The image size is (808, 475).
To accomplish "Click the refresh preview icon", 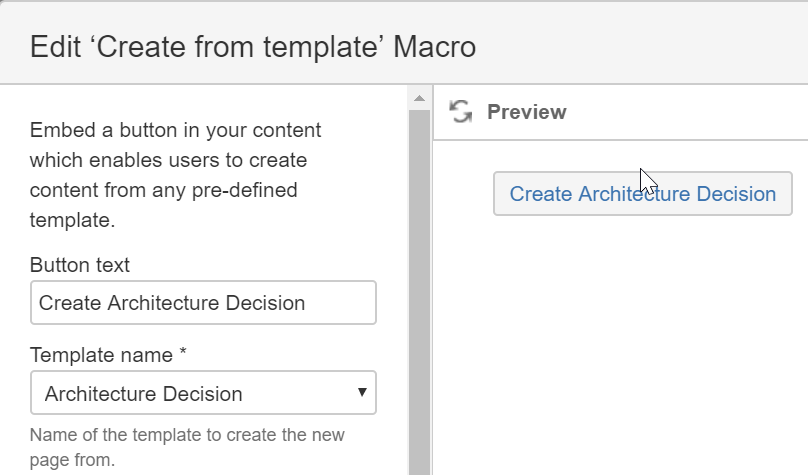I will coord(460,112).
